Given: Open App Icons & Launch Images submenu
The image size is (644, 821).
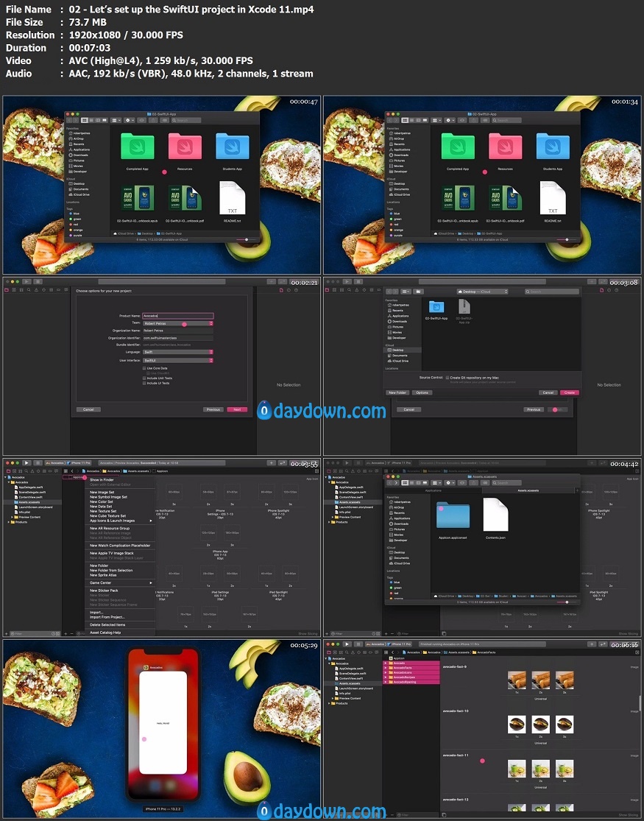Looking at the screenshot, I should (121, 521).
